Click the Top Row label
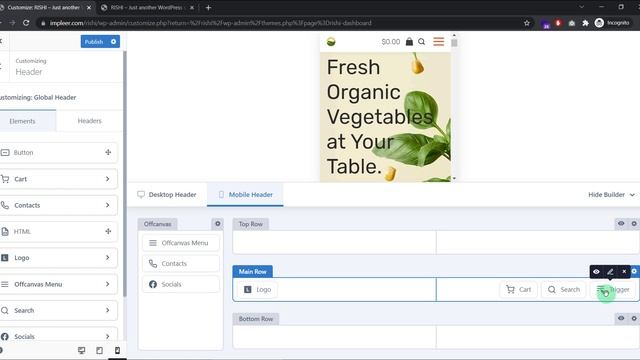Screen dimensions: 640x360 (251, 224)
